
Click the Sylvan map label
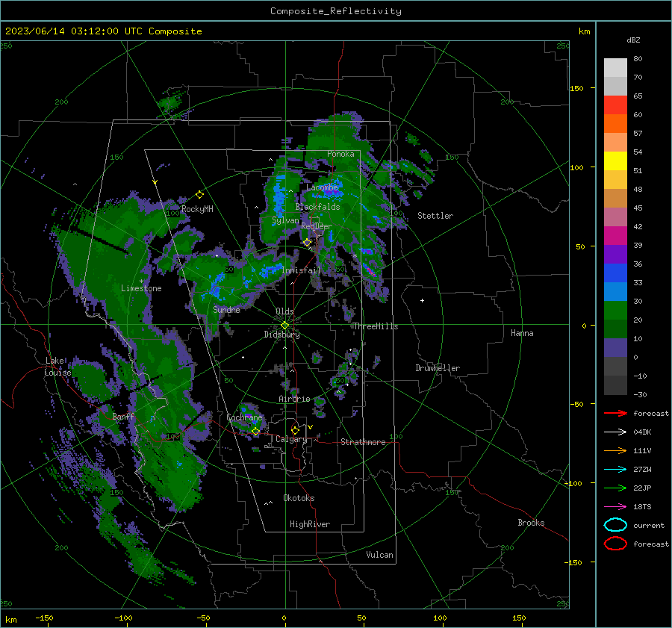(x=285, y=220)
